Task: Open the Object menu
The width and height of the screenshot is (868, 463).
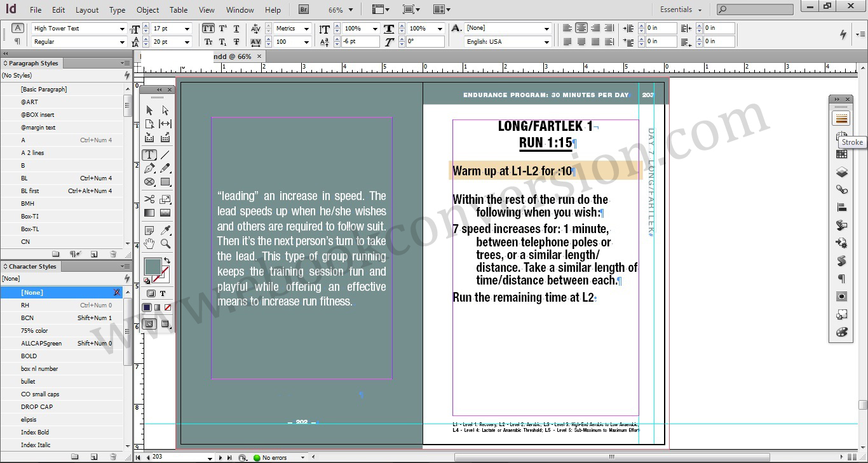Action: (147, 10)
